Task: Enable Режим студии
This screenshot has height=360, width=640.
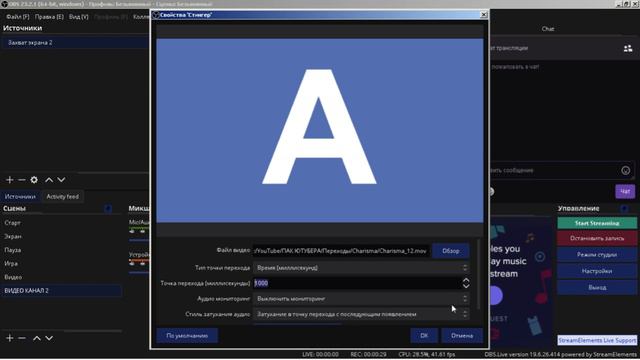Action: pyautogui.click(x=597, y=255)
